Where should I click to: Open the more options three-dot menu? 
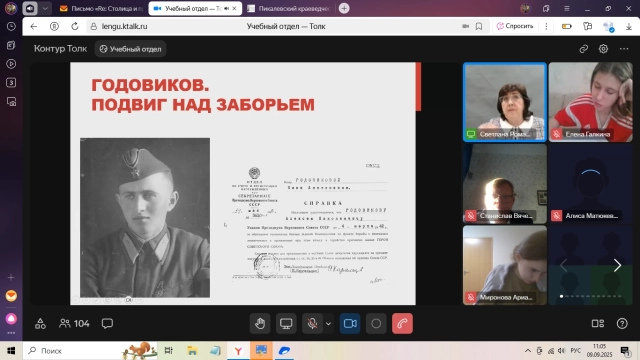pos(624,49)
